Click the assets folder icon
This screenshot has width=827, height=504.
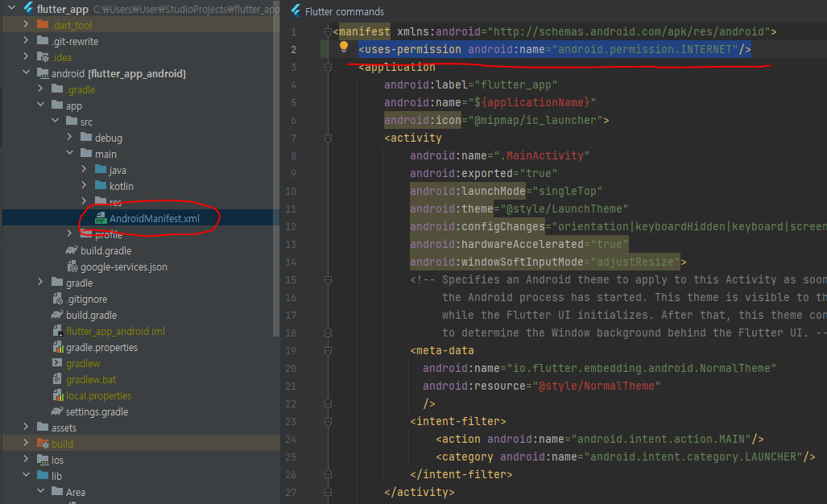(43, 427)
